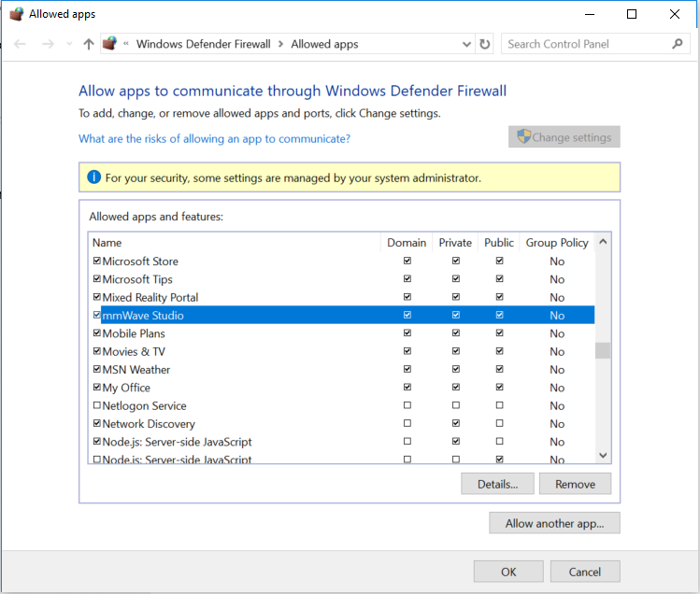Select the Mixed Reality Portal row

(x=341, y=297)
